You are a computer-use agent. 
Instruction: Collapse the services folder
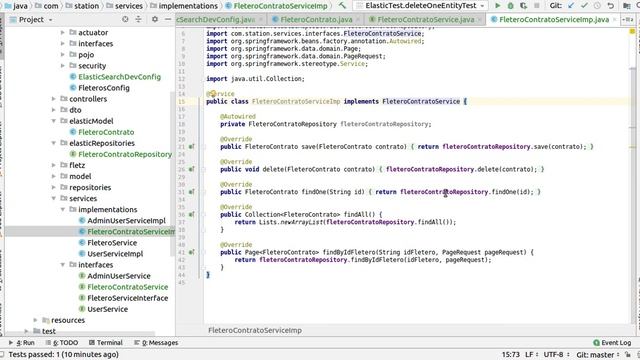(x=53, y=198)
